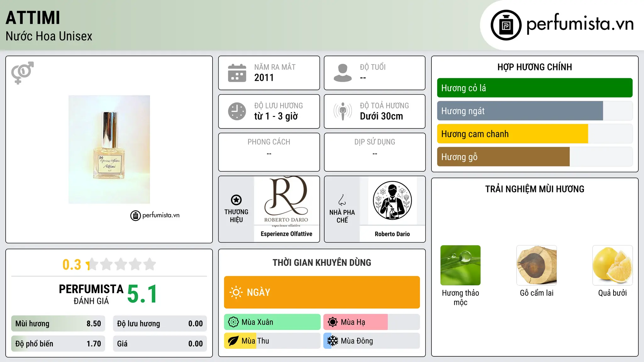Screen dimensions: 644x362
Task: Click the sun icon in Ngày bar
Action: click(x=236, y=292)
